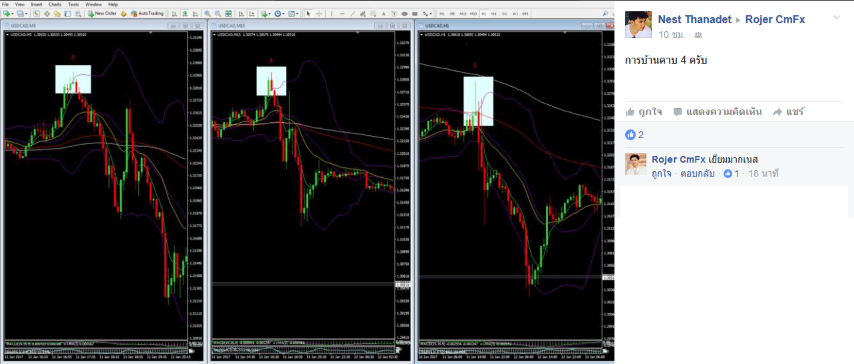Switch the chart to the H4 timeframe
This screenshot has height=364, width=854.
(493, 14)
